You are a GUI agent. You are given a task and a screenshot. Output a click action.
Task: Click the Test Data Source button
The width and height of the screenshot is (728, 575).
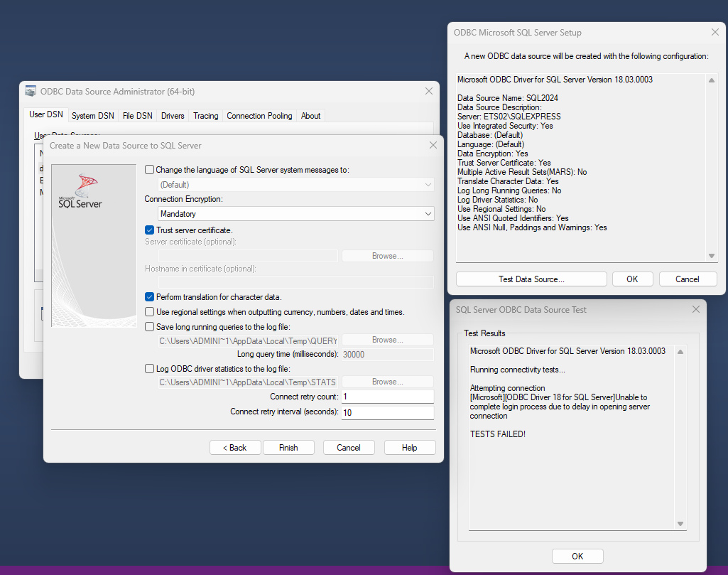(531, 279)
